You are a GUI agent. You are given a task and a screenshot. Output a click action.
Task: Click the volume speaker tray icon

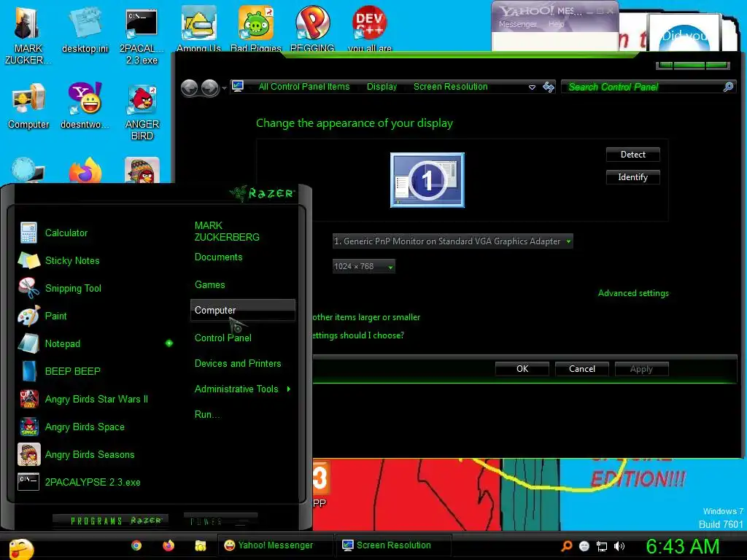point(619,546)
